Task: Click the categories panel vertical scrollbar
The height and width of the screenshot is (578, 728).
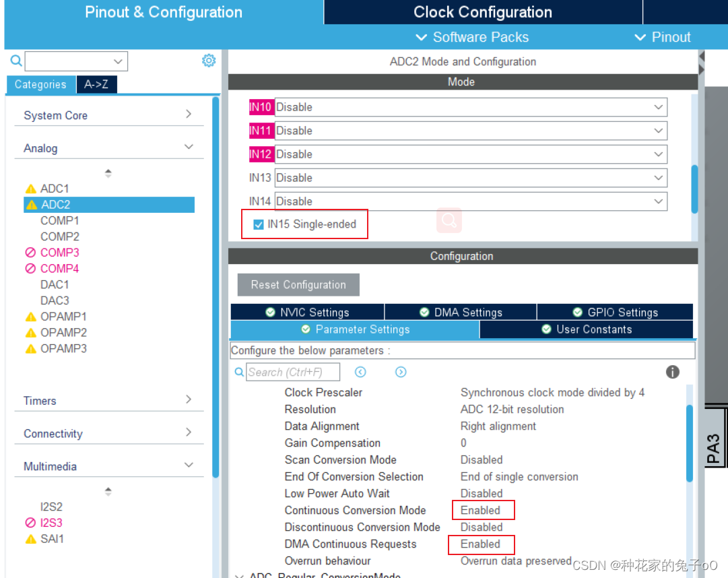Action: coord(216,287)
